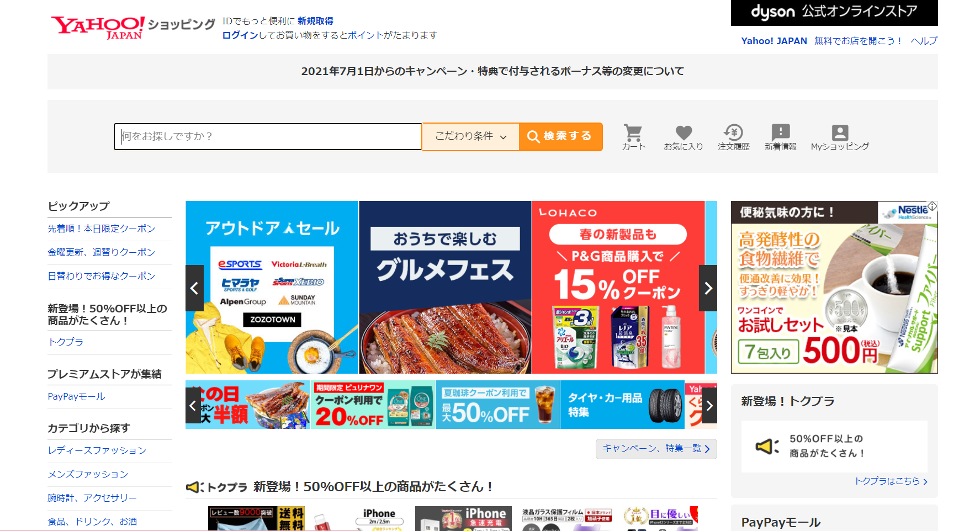Open My Shopping profile icon
The image size is (980, 531).
click(x=839, y=133)
